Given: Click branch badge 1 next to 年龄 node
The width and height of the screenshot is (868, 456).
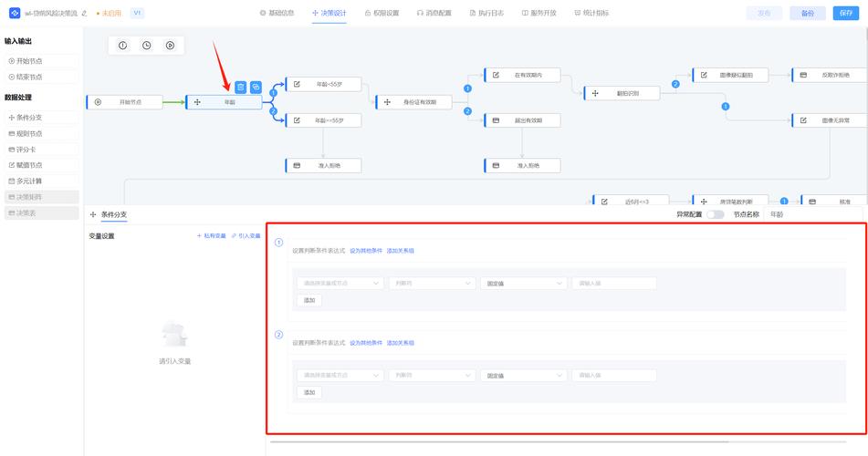Looking at the screenshot, I should click(273, 93).
